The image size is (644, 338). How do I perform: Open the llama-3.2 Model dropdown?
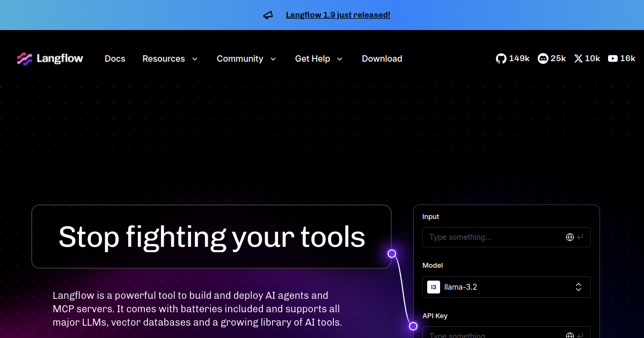(x=507, y=287)
